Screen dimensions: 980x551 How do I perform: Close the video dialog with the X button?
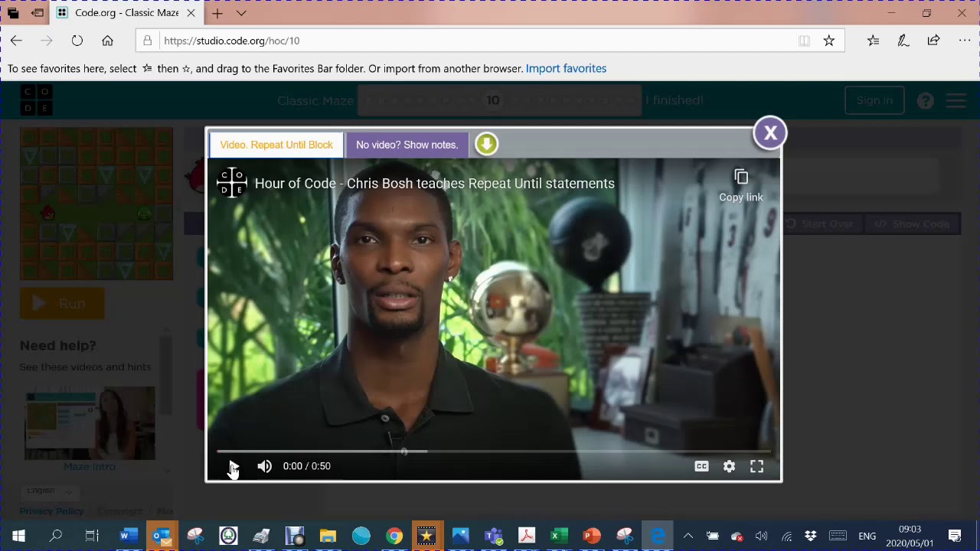[770, 132]
